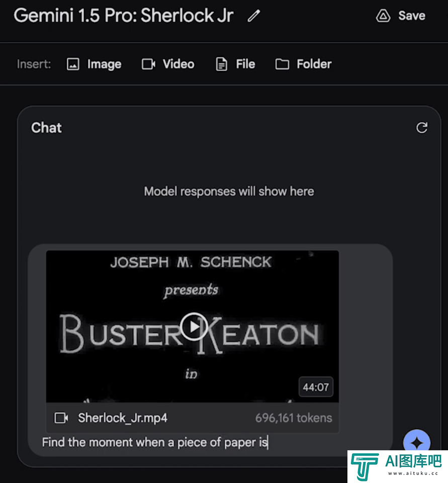Click the video file icon beside Sherlock_Jr.mp4
This screenshot has height=483, width=448.
61,418
